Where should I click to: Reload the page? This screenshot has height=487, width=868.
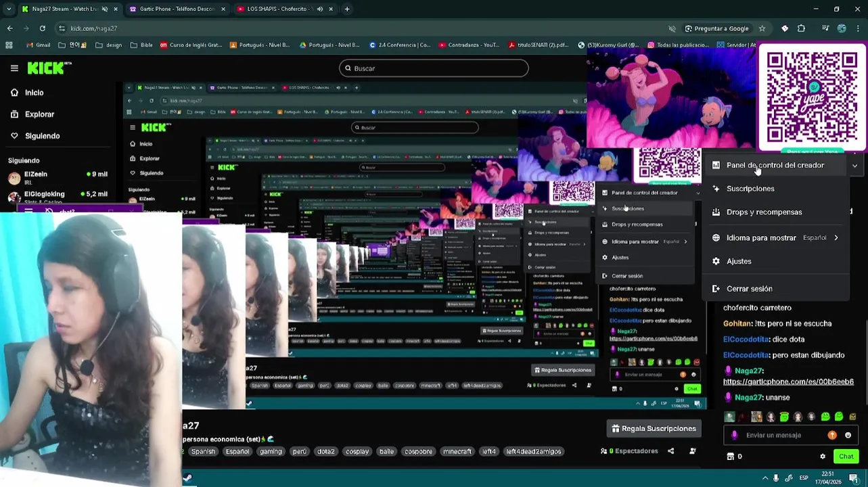42,28
